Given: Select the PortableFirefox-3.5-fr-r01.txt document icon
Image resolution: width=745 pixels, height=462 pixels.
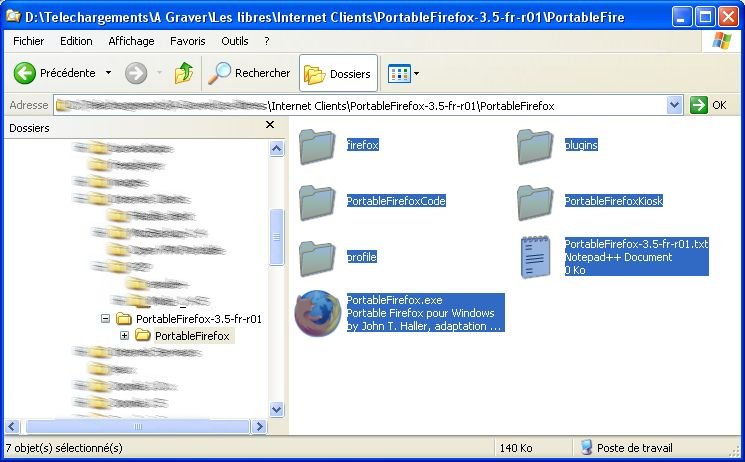Looking at the screenshot, I should [535, 257].
